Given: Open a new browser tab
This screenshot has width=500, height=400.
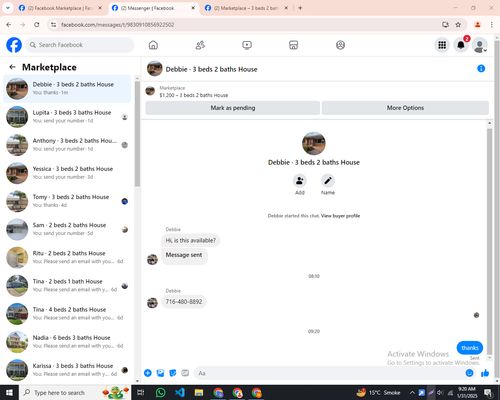Looking at the screenshot, I should tap(300, 8).
